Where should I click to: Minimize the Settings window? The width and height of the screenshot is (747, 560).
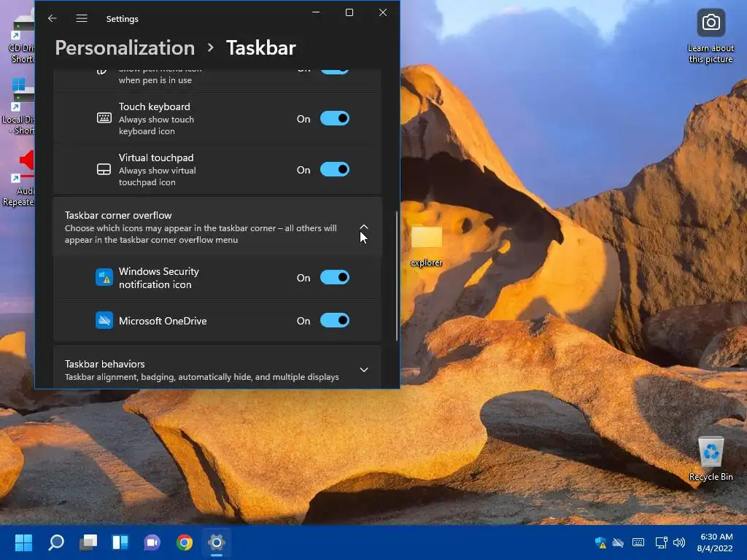316,12
